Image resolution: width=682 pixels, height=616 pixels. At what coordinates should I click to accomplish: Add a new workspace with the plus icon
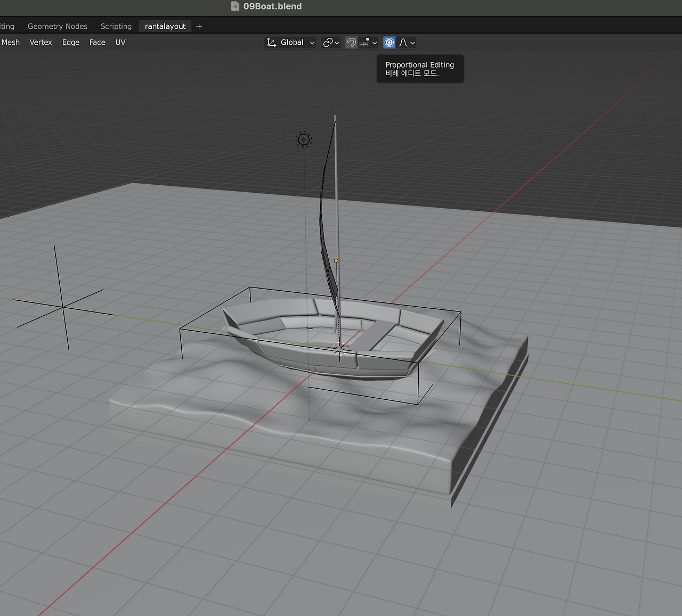coord(199,26)
